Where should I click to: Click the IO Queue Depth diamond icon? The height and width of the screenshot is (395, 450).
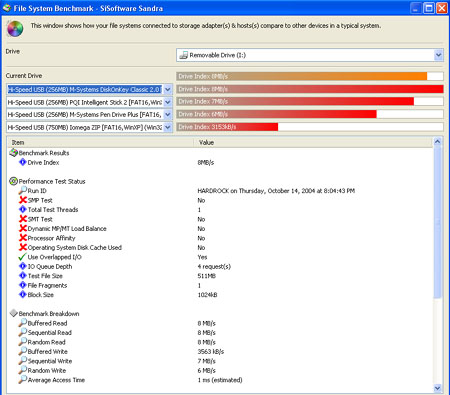pyautogui.click(x=22, y=266)
